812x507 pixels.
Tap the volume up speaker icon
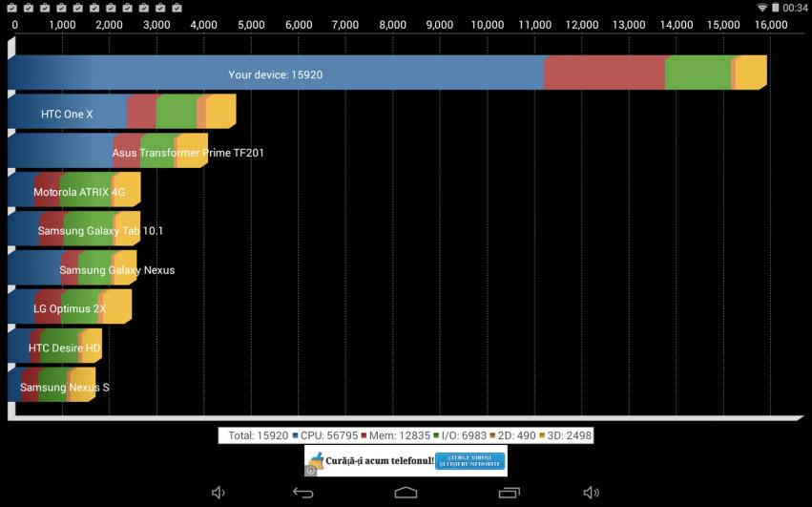[x=591, y=493]
